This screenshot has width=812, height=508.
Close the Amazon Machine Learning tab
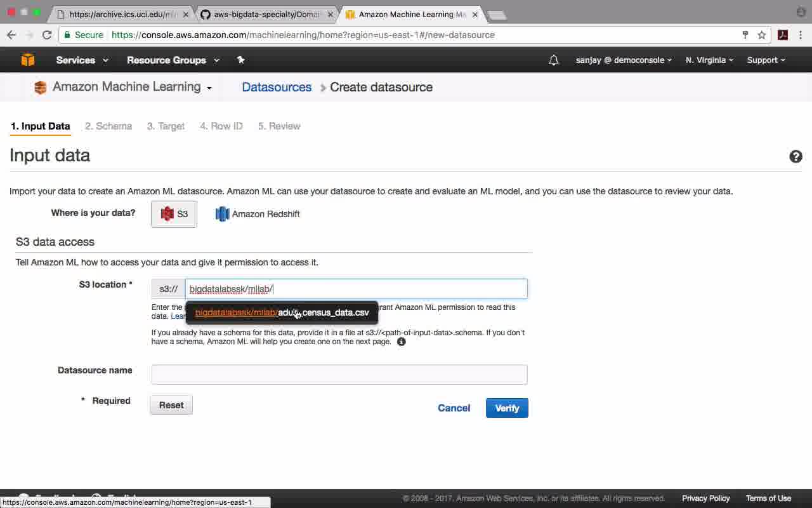pos(475,14)
